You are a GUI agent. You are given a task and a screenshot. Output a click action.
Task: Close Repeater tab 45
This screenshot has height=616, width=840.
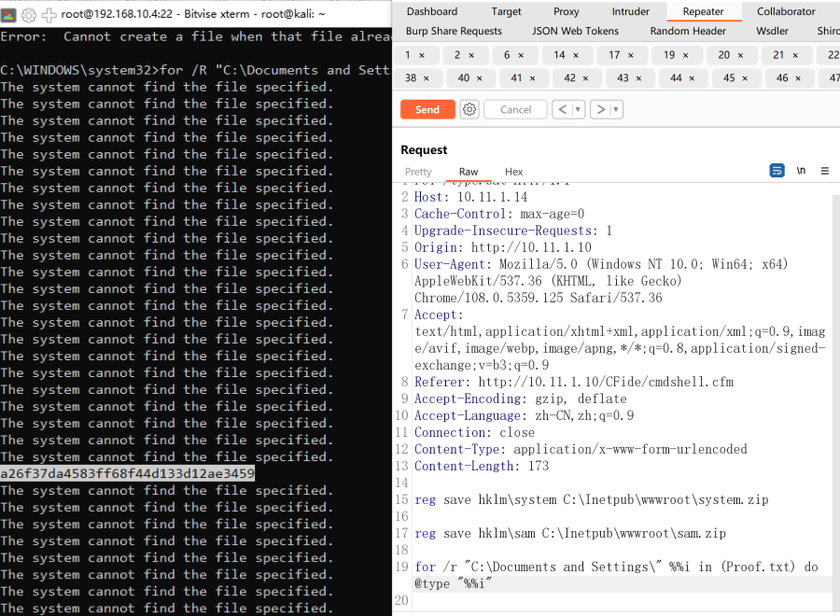(745, 78)
